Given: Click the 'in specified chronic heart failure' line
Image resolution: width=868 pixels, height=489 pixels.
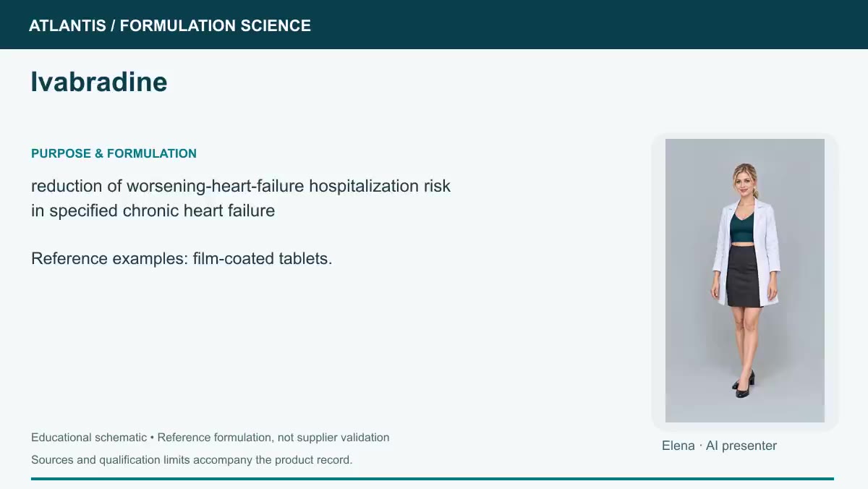Looking at the screenshot, I should tap(153, 211).
